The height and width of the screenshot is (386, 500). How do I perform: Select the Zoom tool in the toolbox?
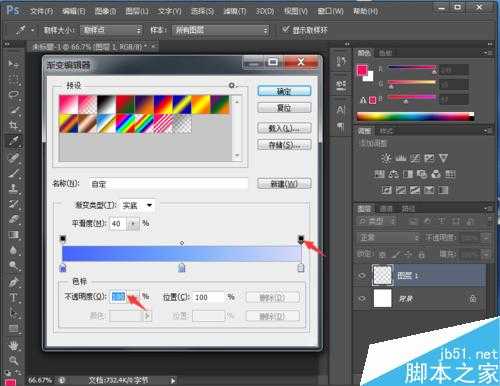click(13, 360)
